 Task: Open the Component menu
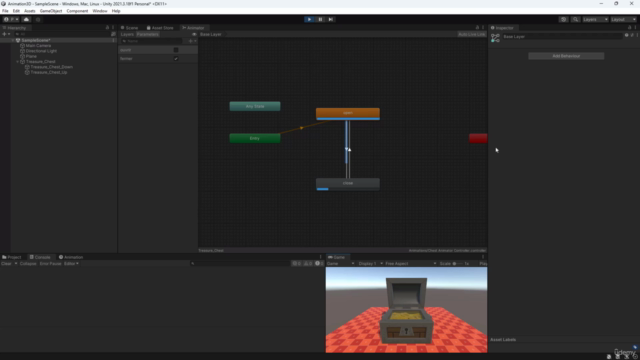click(x=77, y=11)
